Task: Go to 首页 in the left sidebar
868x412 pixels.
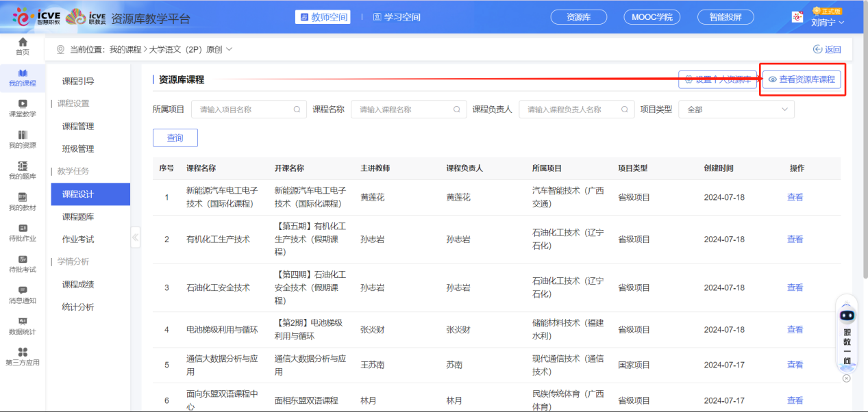Action: pos(23,47)
